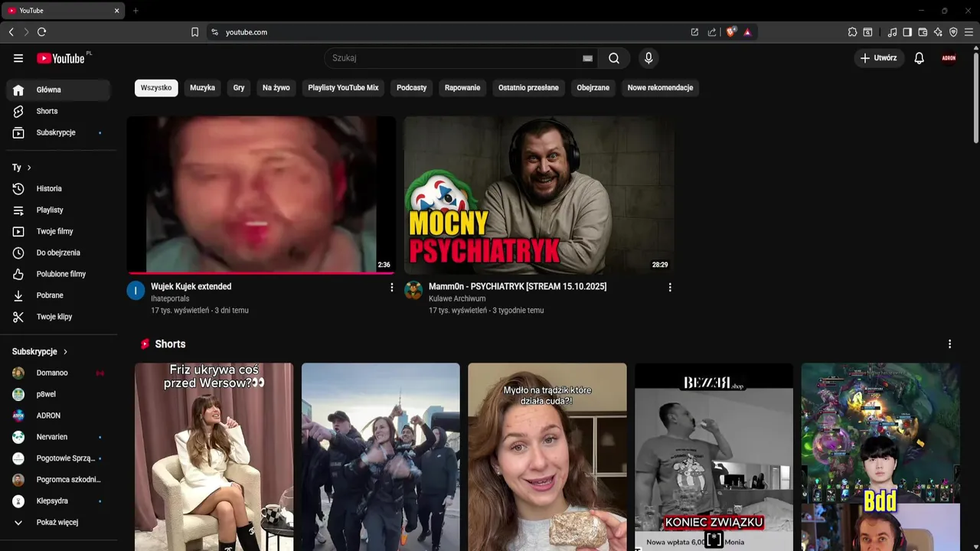Screen dimensions: 980x551
Task: Open the Kulawe Archiwum channel avatar
Action: [x=413, y=290]
